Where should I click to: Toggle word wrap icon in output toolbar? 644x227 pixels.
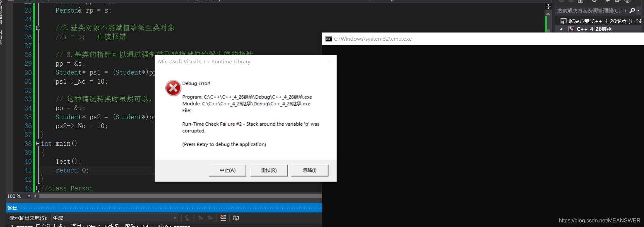235,218
